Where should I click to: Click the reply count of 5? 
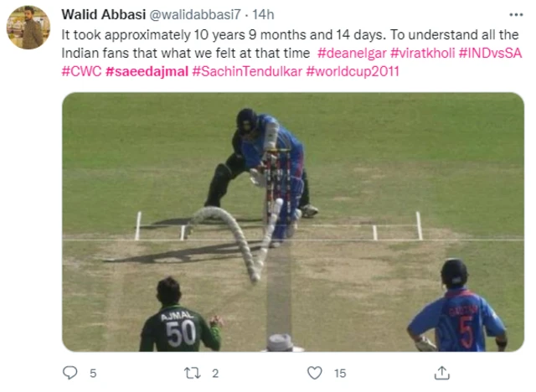tap(92, 373)
